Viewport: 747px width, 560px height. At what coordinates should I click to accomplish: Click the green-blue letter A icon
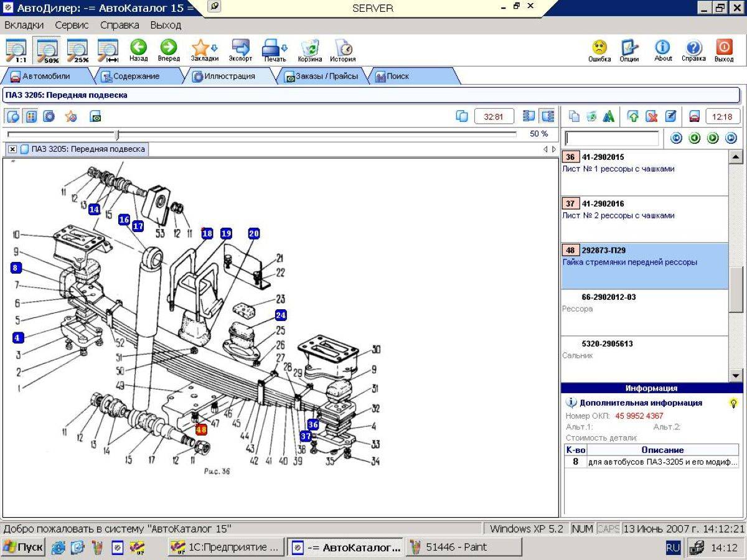609,116
